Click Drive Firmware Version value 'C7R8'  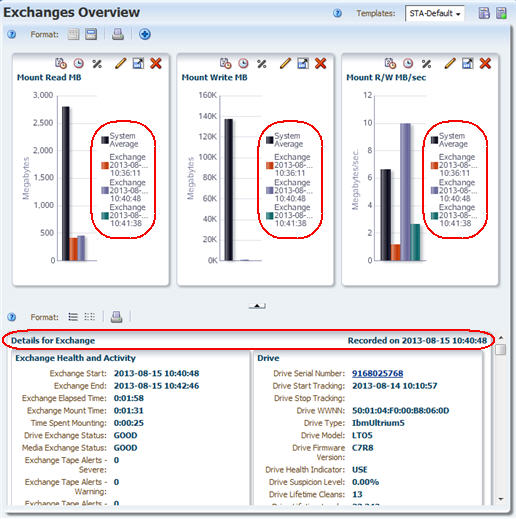pos(363,448)
